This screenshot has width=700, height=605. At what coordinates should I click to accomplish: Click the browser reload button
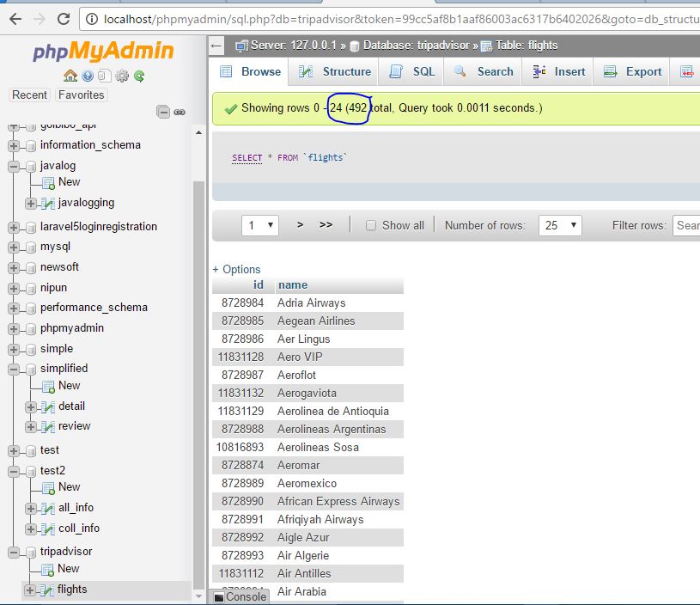pos(64,19)
